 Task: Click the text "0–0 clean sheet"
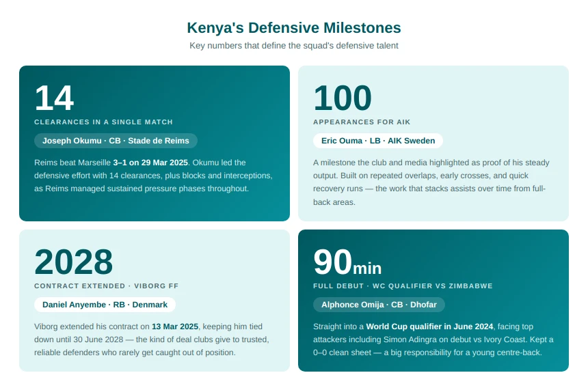click(x=342, y=352)
